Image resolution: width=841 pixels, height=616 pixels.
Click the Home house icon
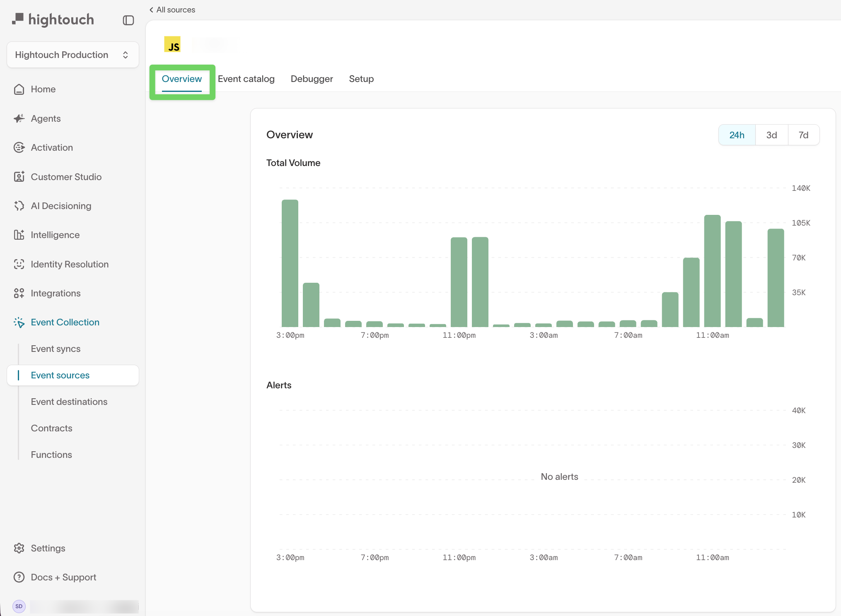pos(19,89)
